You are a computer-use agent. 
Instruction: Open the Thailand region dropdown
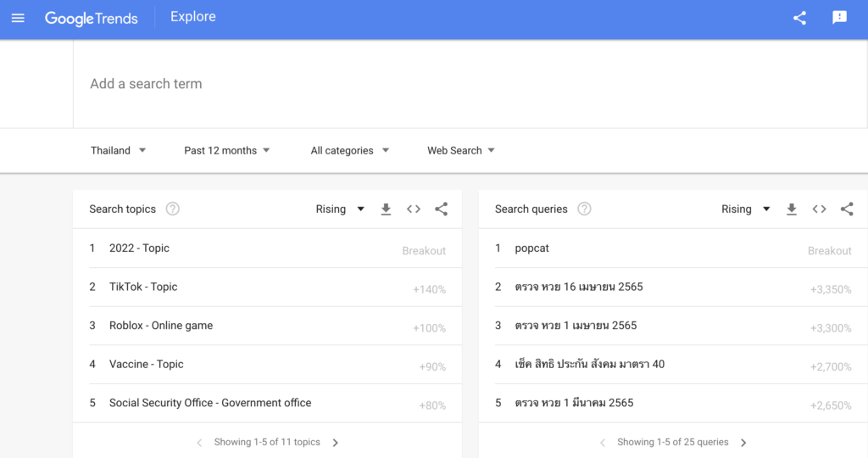(x=118, y=151)
